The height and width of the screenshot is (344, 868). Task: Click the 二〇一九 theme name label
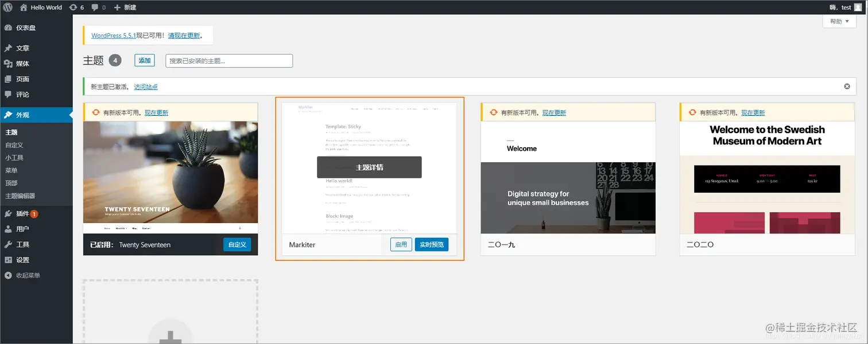(501, 245)
